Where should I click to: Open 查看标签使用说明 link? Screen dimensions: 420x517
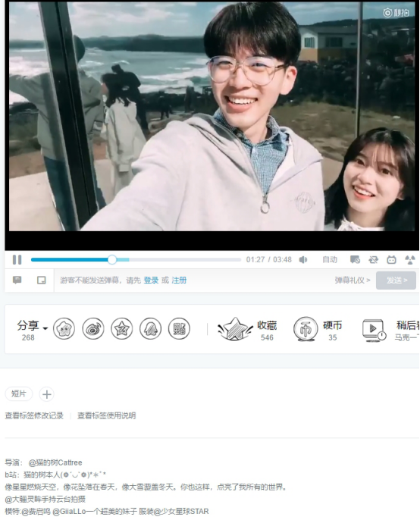pyautogui.click(x=106, y=415)
